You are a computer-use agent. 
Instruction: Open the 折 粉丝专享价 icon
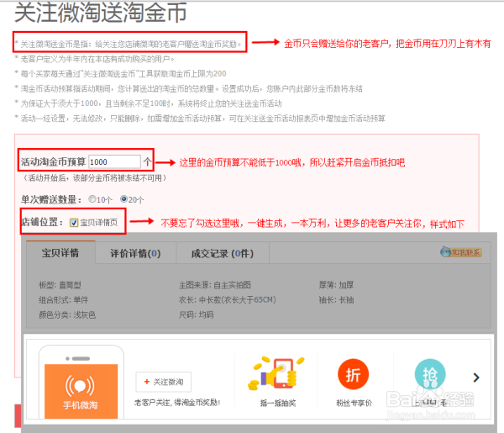[x=354, y=374]
